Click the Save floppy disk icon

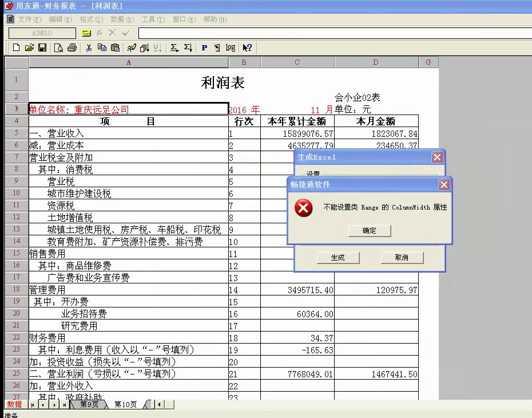[41, 48]
